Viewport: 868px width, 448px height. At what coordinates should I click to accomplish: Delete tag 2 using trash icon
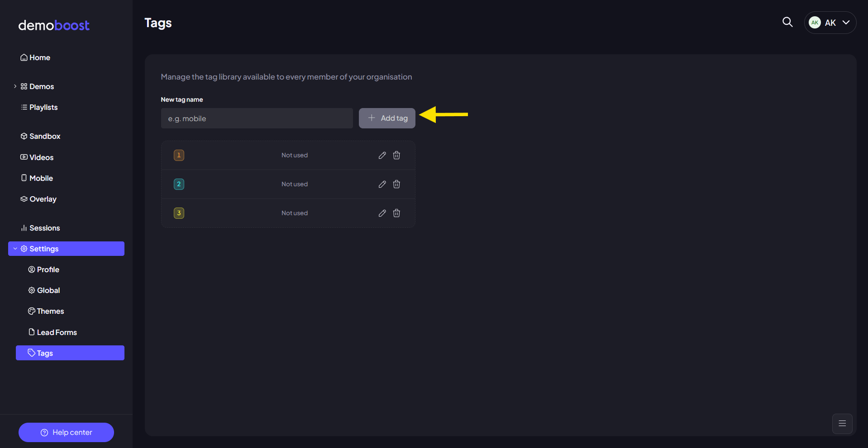pos(396,184)
